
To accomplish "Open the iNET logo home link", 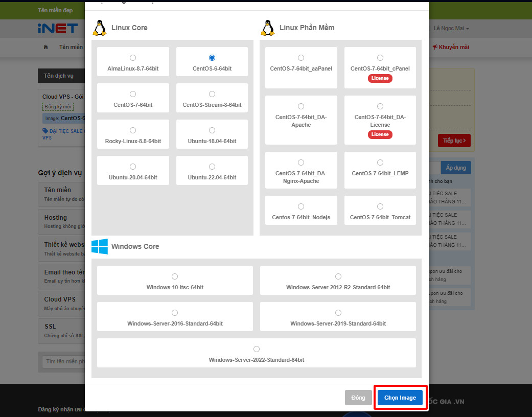I will (58, 28).
